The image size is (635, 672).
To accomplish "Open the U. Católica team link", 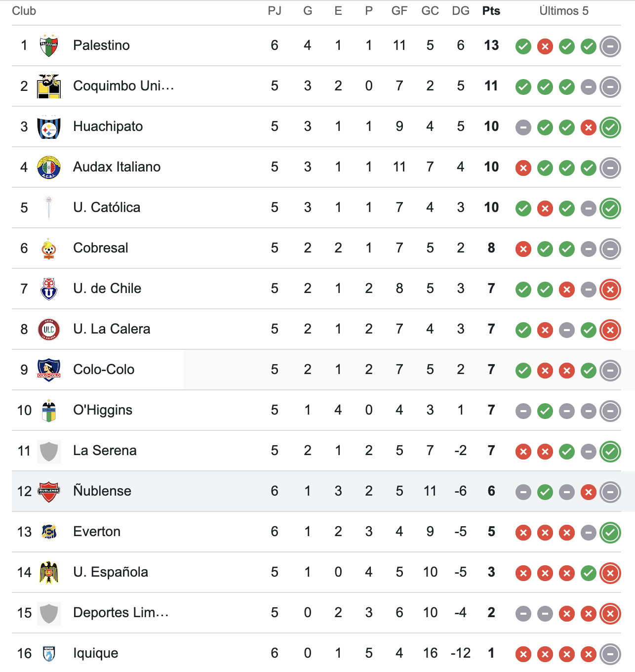I will coord(107,208).
